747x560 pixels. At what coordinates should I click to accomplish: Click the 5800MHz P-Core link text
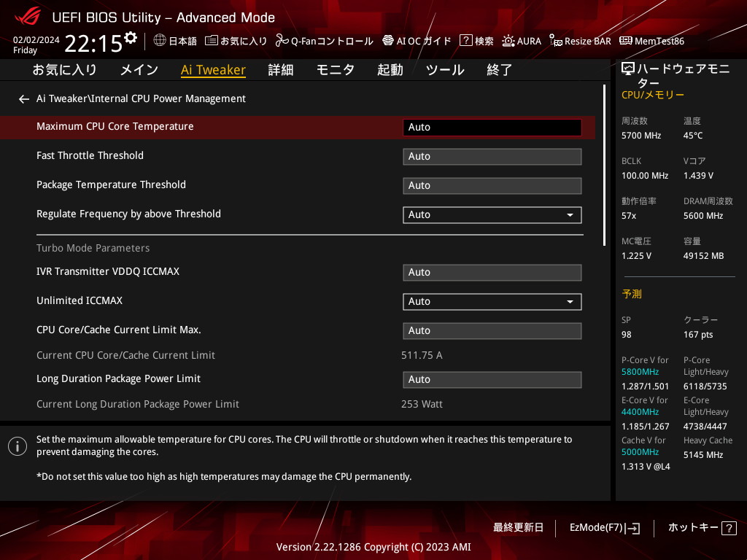pos(640,372)
